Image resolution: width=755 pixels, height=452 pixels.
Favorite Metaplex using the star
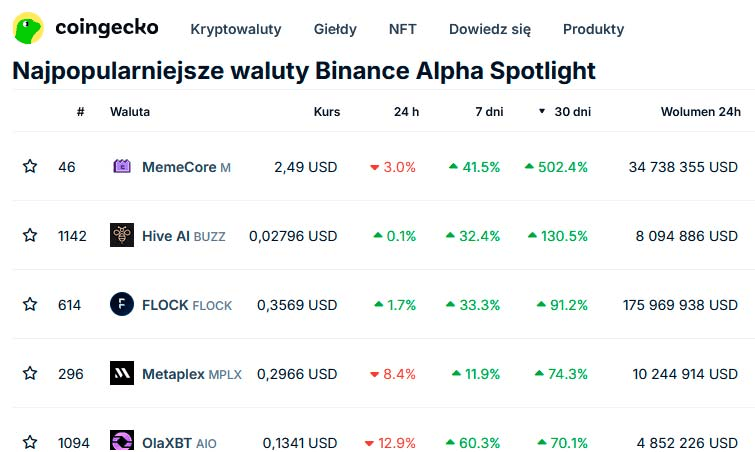coord(30,374)
